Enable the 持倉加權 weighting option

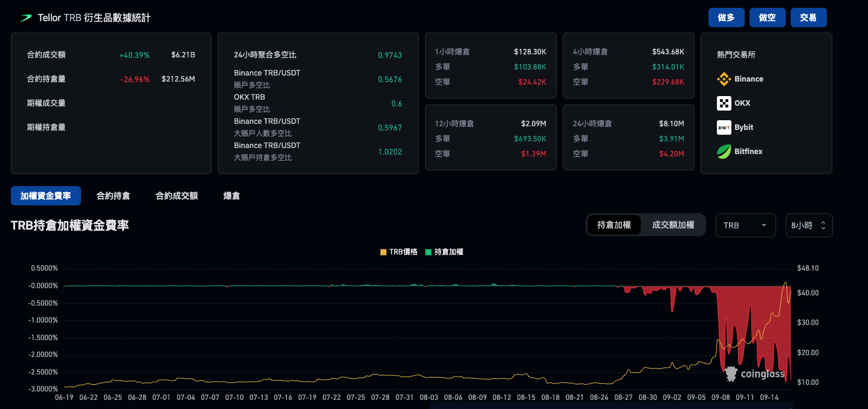click(615, 224)
